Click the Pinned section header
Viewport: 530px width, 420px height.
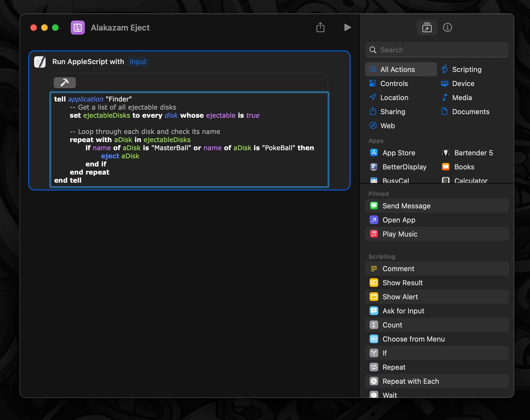coord(379,194)
